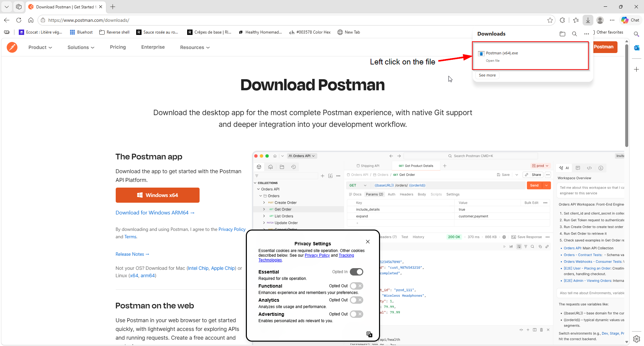Image resolution: width=644 pixels, height=346 pixels.
Task: Open the workspaces icon in the tab bar
Action: 19,7
